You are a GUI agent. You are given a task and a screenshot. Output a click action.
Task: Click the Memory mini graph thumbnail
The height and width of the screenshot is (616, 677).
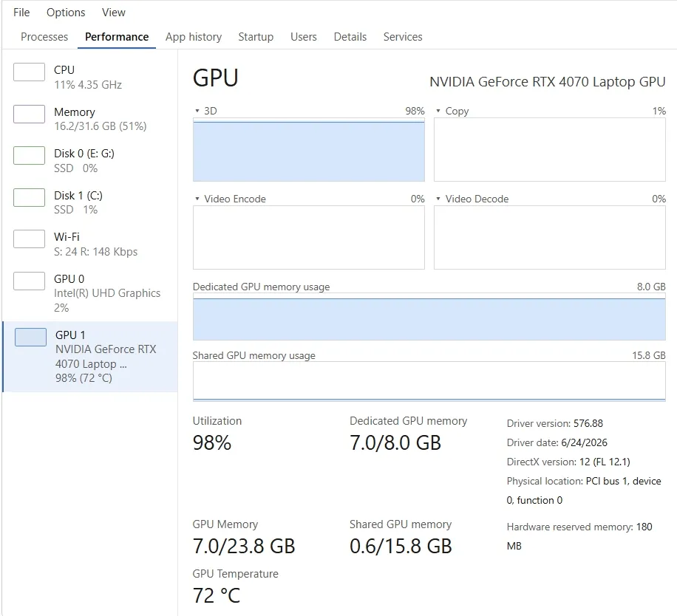[29, 114]
